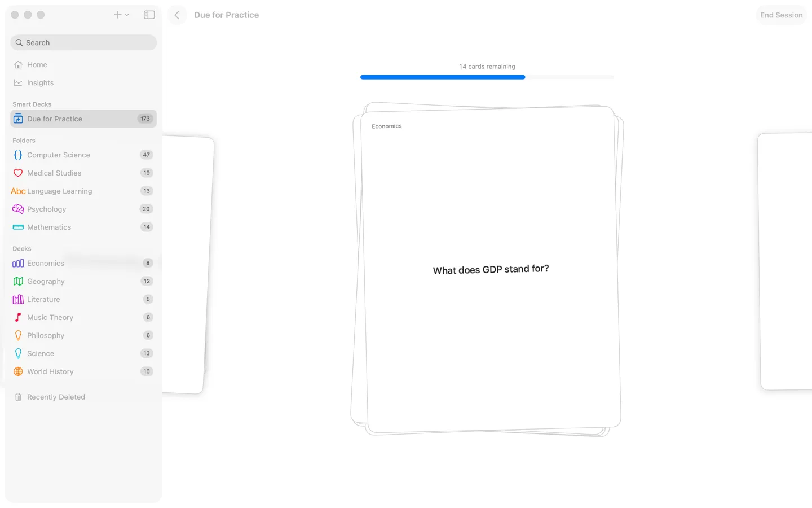812x508 pixels.
Task: Click the 10 count badge for World History
Action: [x=147, y=371]
